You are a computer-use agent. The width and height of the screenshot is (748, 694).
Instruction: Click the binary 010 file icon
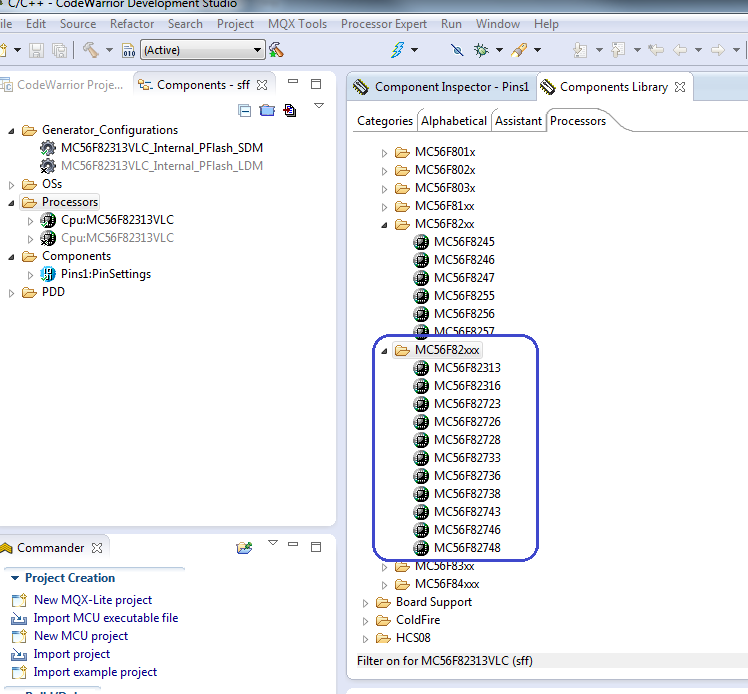click(x=129, y=50)
